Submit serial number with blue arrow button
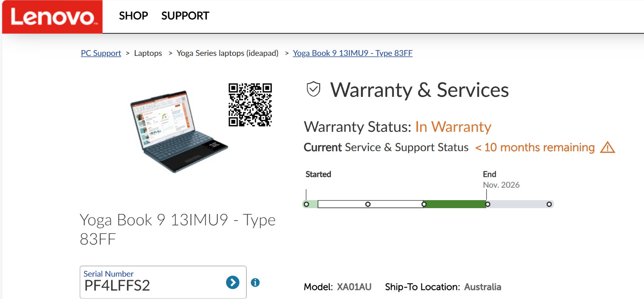 point(233,283)
